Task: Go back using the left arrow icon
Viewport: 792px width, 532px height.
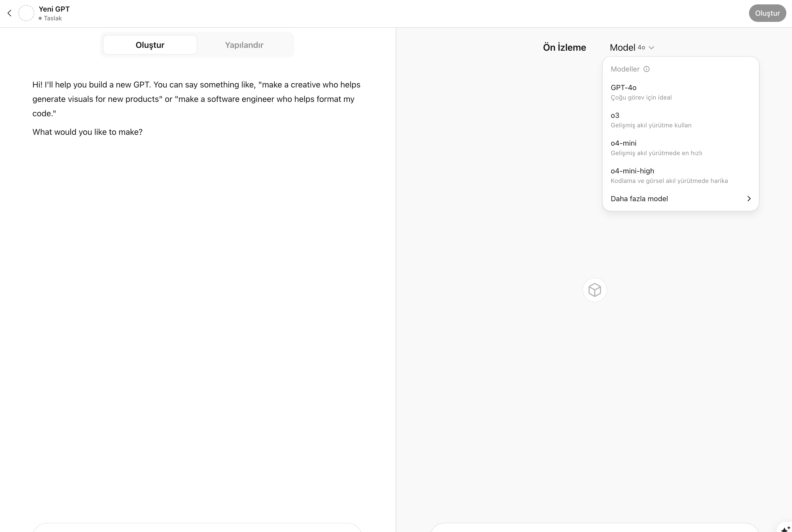Action: 10,13
